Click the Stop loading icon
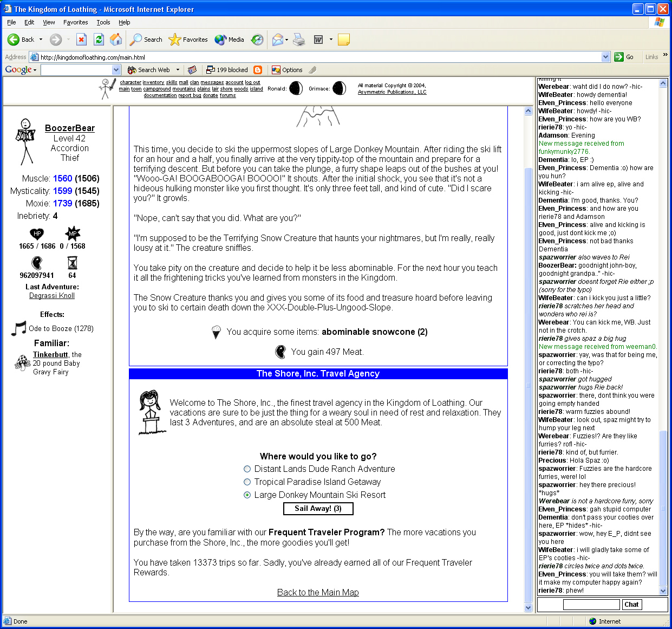Viewport: 672px width, 629px height. (x=81, y=40)
